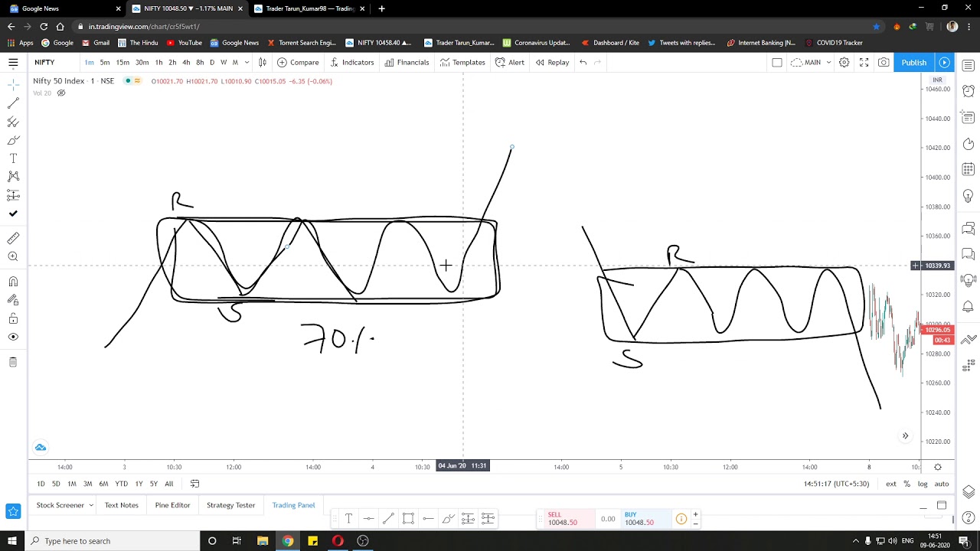Image resolution: width=980 pixels, height=551 pixels.
Task: Open the Templates menu
Action: point(462,62)
